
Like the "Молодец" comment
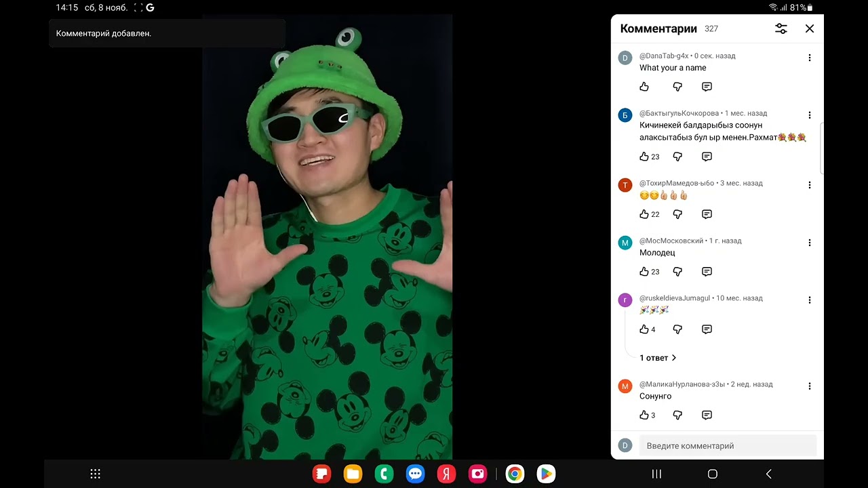coord(644,272)
